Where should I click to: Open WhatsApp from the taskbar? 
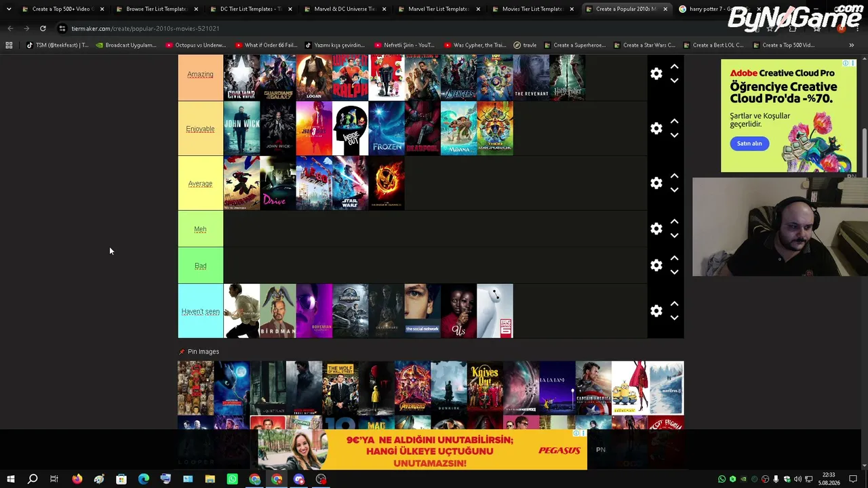tap(233, 479)
